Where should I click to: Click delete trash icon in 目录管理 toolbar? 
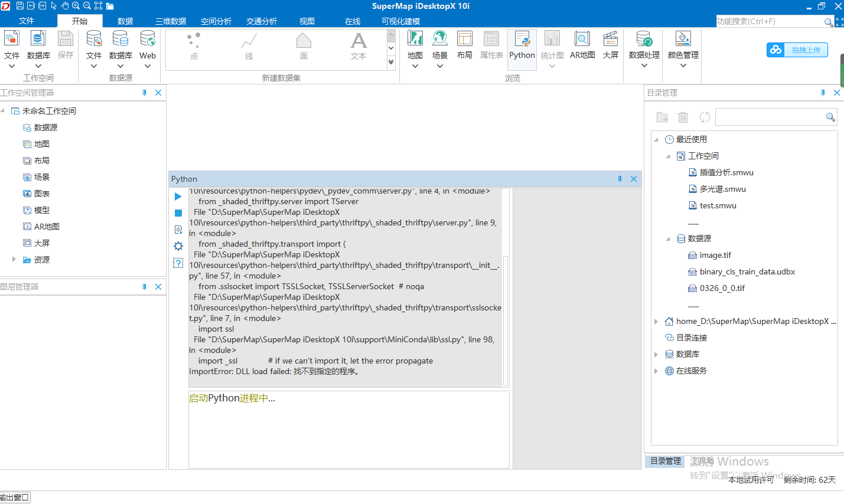pyautogui.click(x=683, y=117)
